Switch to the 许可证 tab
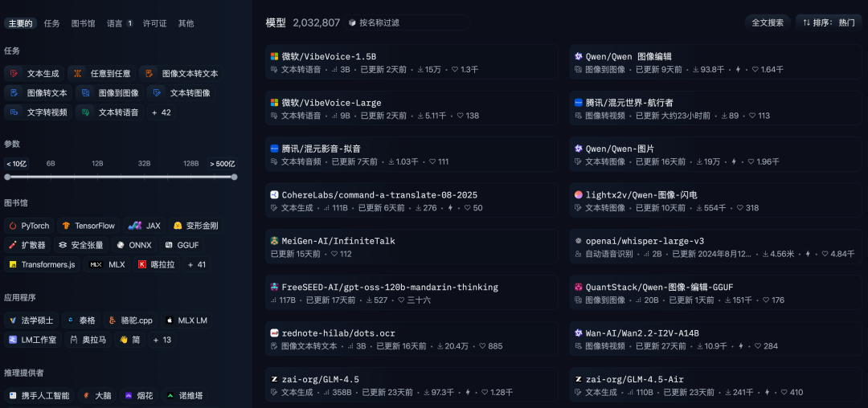868x408 pixels. 155,23
